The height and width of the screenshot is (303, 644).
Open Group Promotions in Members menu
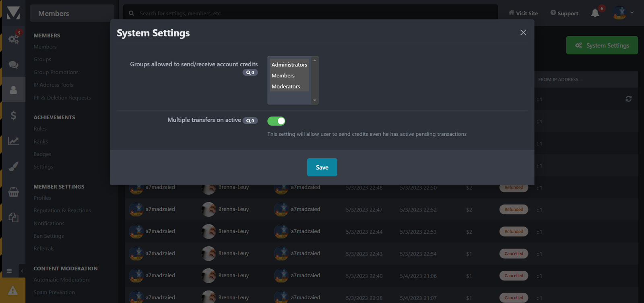coord(56,72)
